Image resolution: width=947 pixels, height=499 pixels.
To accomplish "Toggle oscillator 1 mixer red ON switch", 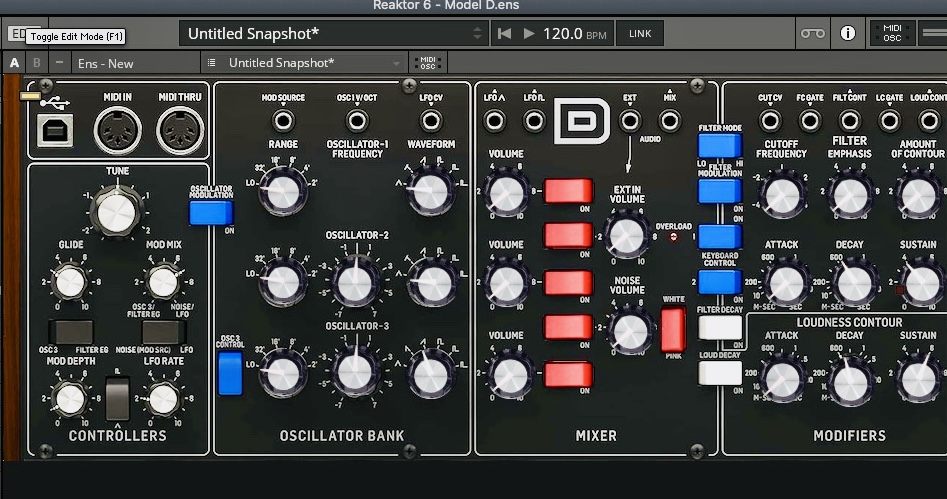I will 568,191.
